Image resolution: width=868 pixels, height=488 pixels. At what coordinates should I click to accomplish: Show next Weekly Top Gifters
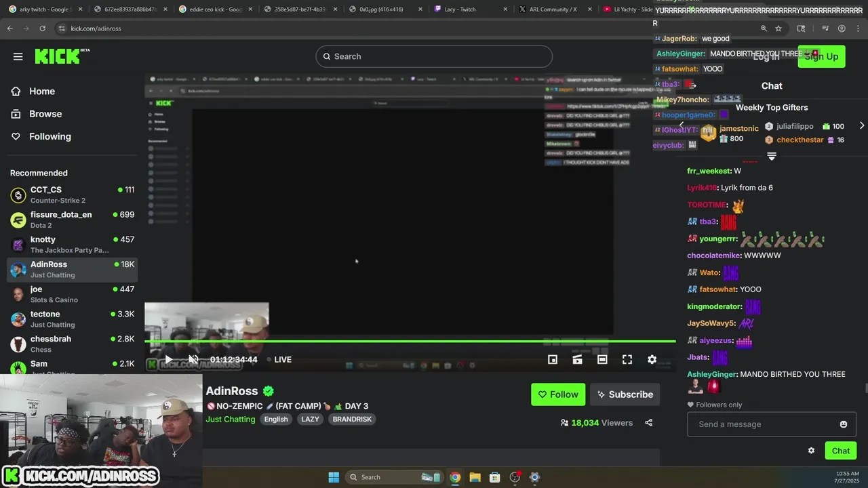click(x=862, y=126)
